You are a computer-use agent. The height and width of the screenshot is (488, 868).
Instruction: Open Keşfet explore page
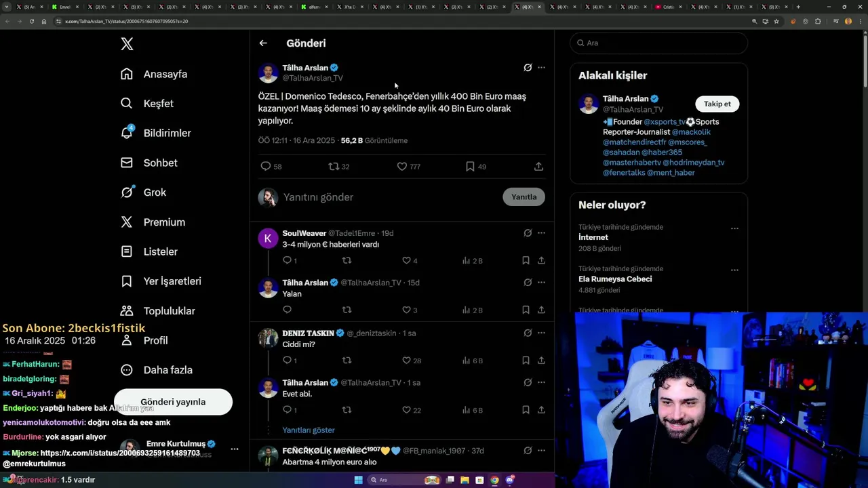tap(147, 104)
